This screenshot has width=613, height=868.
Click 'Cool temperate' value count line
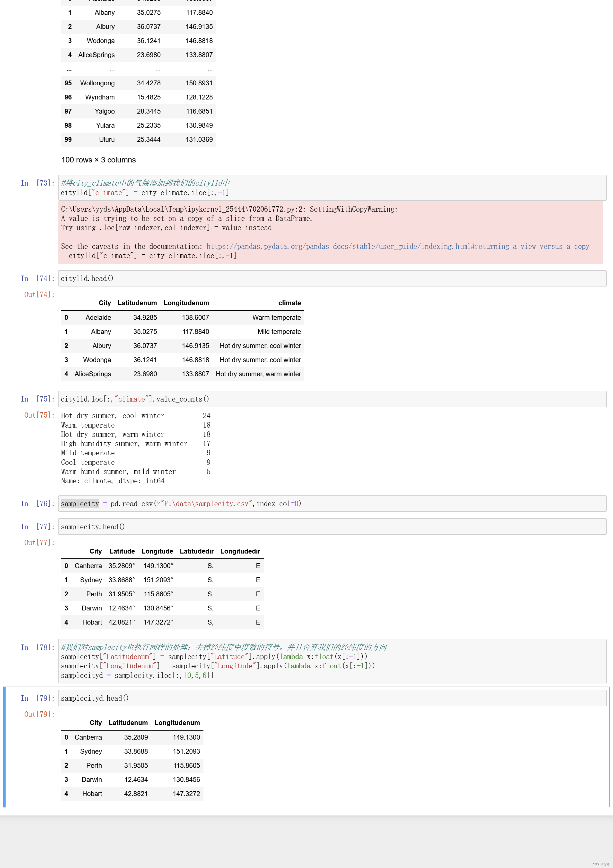[136, 462]
